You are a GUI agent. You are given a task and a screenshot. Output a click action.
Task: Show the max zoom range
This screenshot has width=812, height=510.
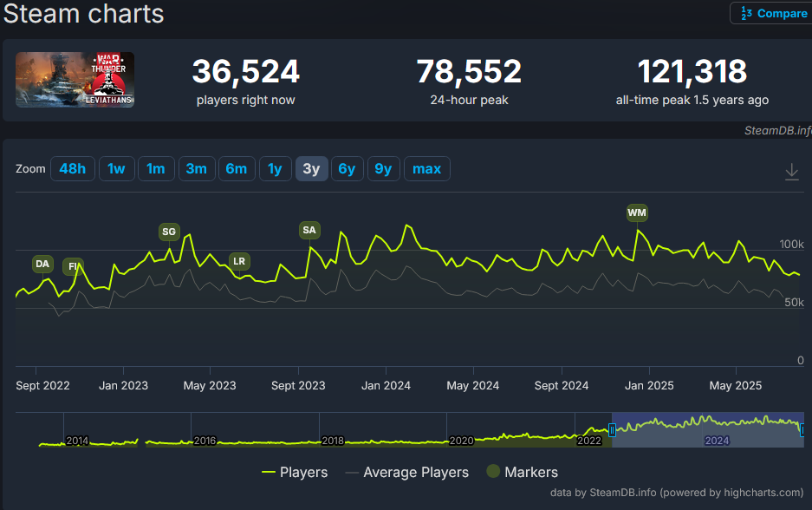(426, 169)
